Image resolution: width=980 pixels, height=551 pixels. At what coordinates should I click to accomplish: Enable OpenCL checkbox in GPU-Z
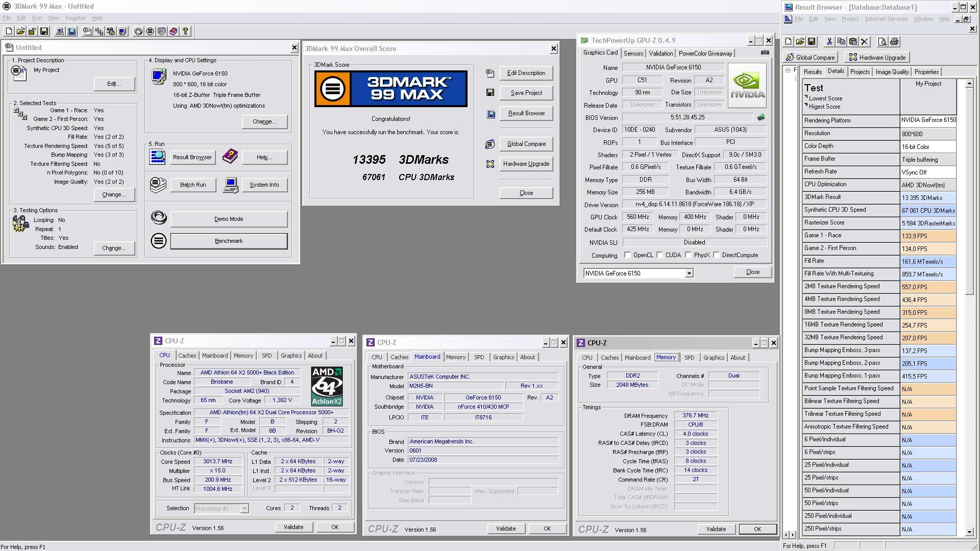coord(628,255)
